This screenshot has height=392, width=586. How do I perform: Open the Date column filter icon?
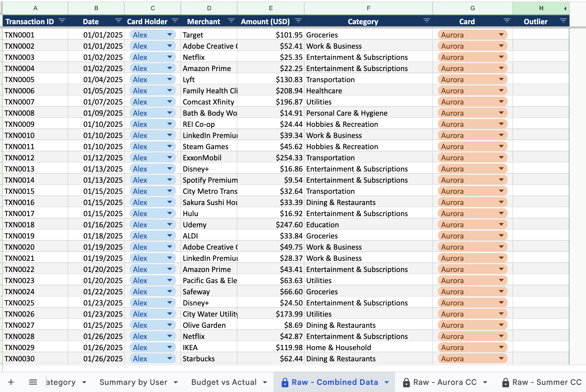click(118, 21)
